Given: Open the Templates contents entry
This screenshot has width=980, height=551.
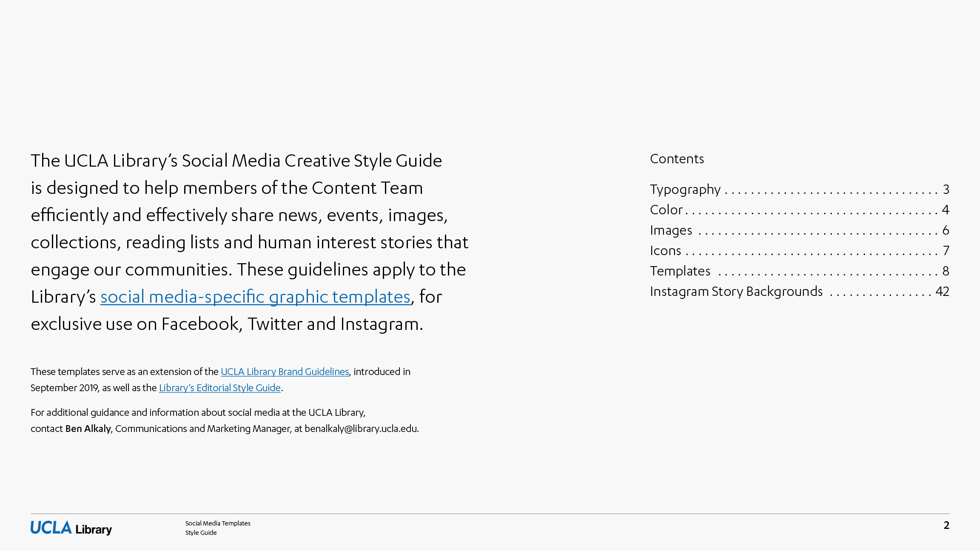Looking at the screenshot, I should [680, 271].
